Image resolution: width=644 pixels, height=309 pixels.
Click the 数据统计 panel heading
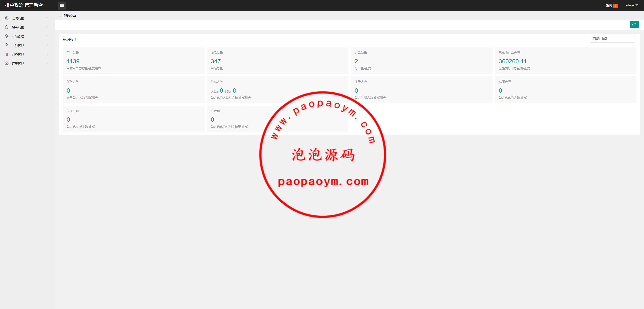point(70,39)
